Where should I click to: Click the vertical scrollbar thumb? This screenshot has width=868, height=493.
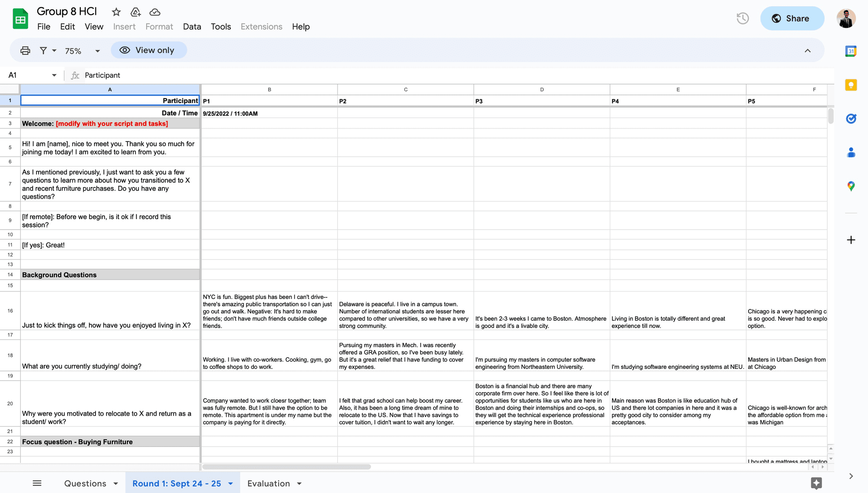pos(831,116)
